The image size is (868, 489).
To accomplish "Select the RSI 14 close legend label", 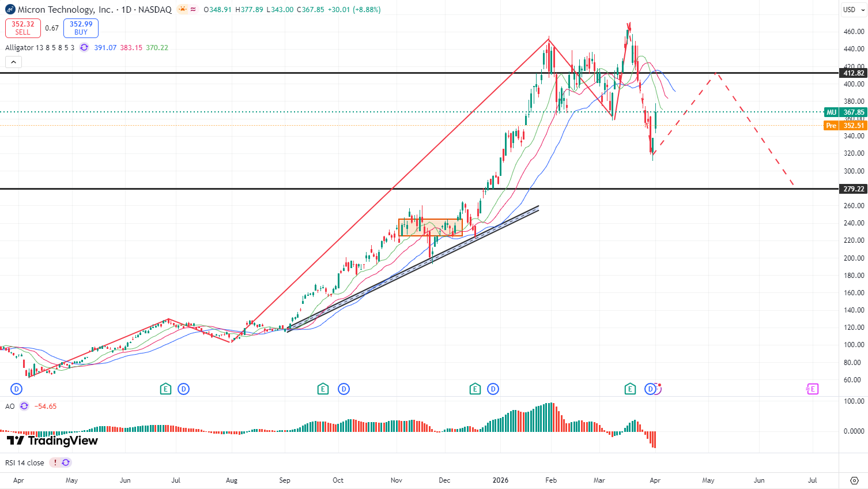I will [25, 462].
